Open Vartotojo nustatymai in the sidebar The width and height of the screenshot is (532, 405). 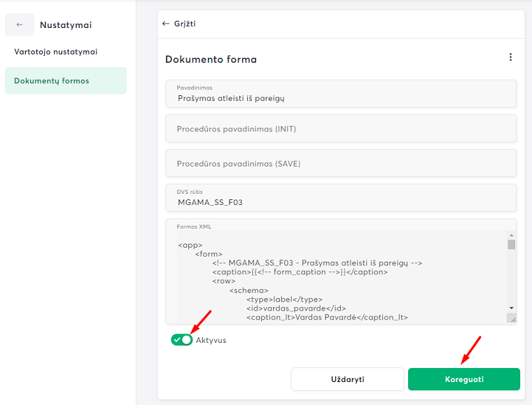click(x=56, y=52)
